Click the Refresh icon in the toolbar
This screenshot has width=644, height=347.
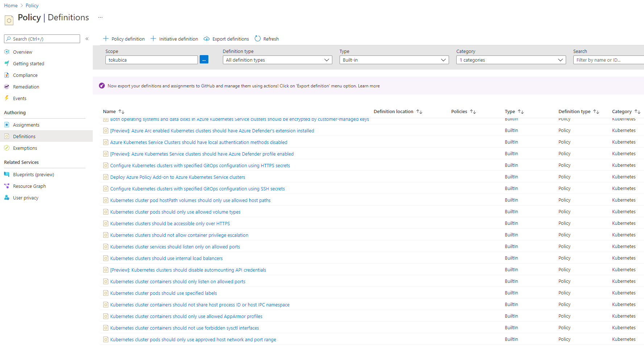(x=258, y=39)
